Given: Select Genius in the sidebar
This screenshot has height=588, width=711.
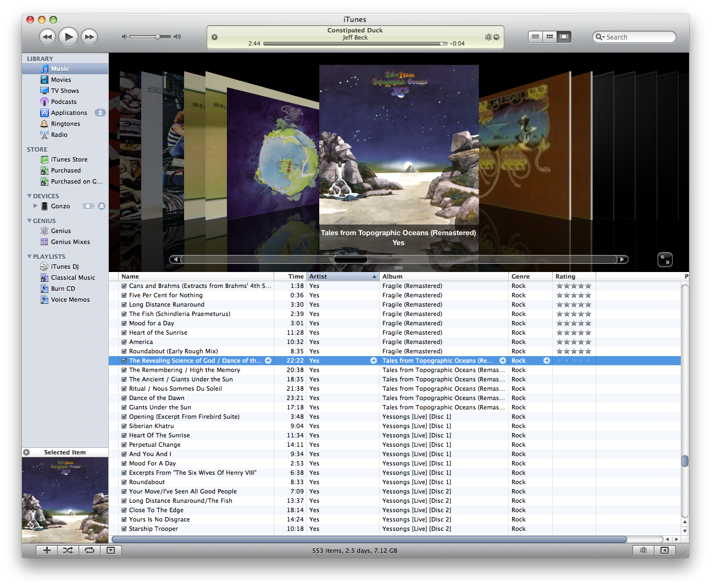Looking at the screenshot, I should [x=65, y=231].
